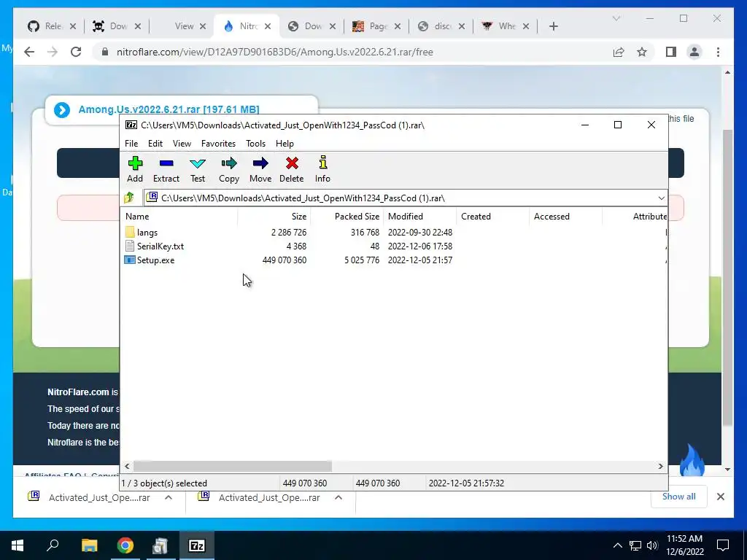The image size is (747, 560).
Task: Click the Chrome address bar URL
Action: pyautogui.click(x=274, y=52)
